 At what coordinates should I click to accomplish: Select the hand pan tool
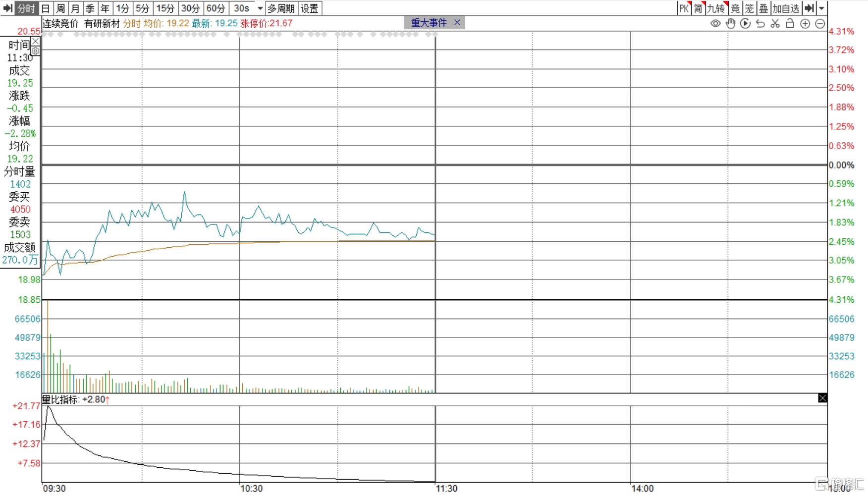pyautogui.click(x=730, y=23)
